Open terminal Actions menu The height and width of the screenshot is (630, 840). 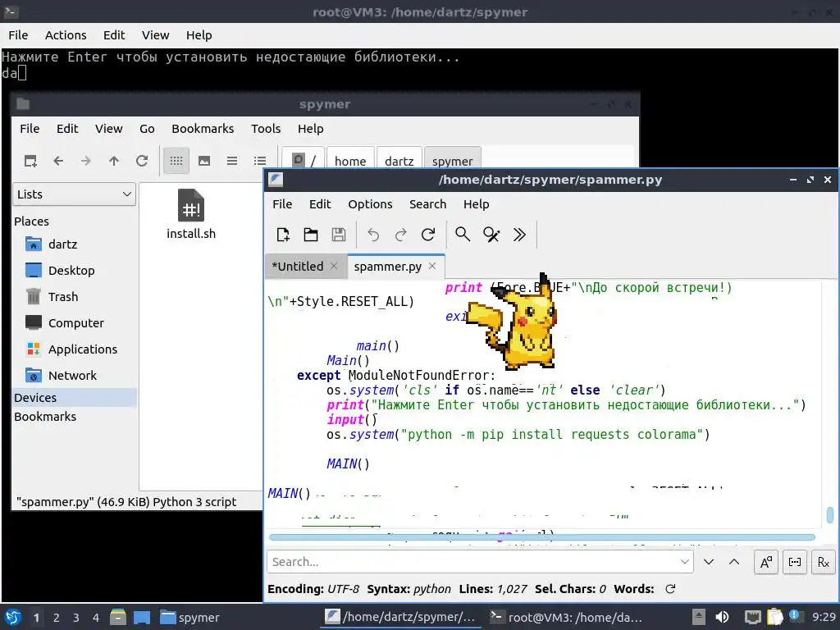pyautogui.click(x=66, y=35)
